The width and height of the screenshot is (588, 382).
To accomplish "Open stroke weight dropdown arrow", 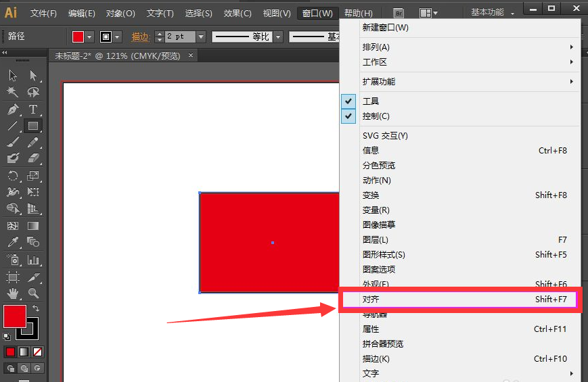I will [202, 37].
